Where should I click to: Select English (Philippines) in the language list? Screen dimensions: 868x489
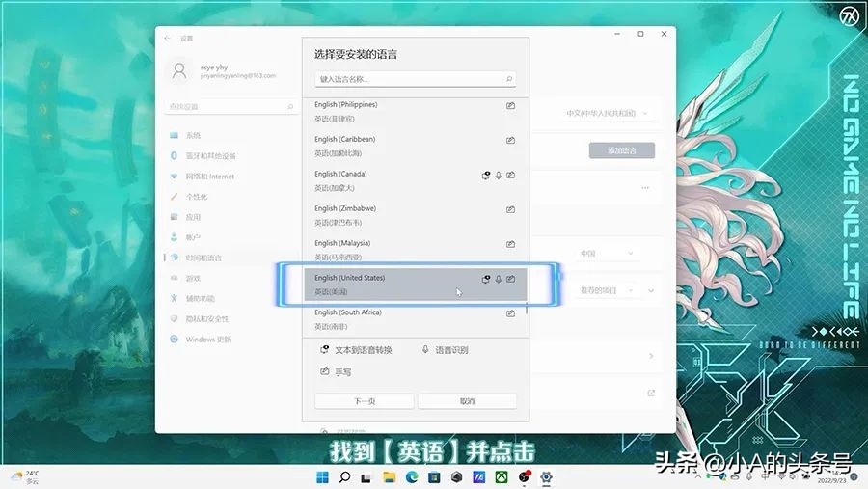[x=415, y=111]
